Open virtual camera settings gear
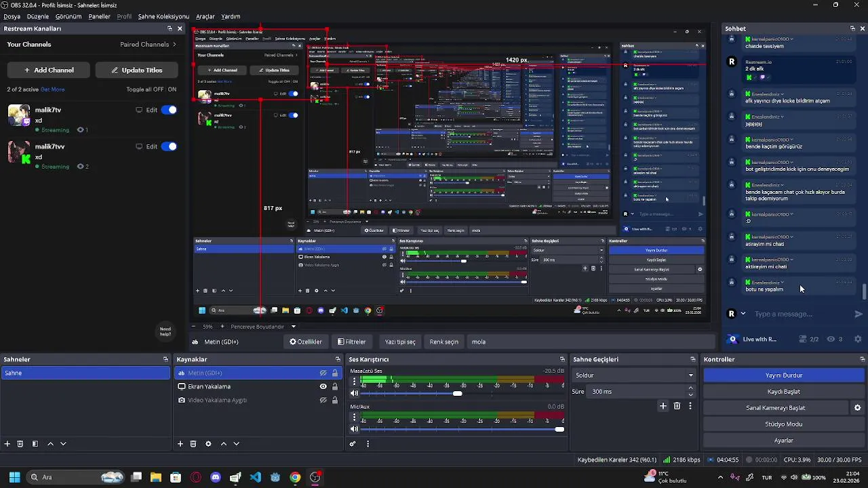 [857, 408]
